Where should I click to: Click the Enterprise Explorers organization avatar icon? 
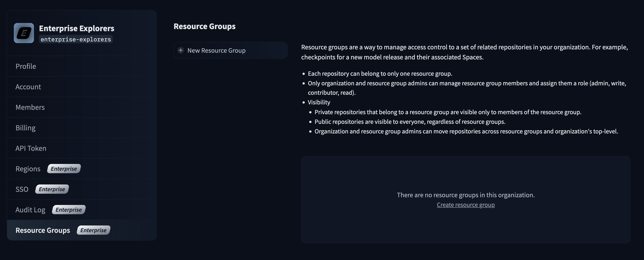coord(24,33)
